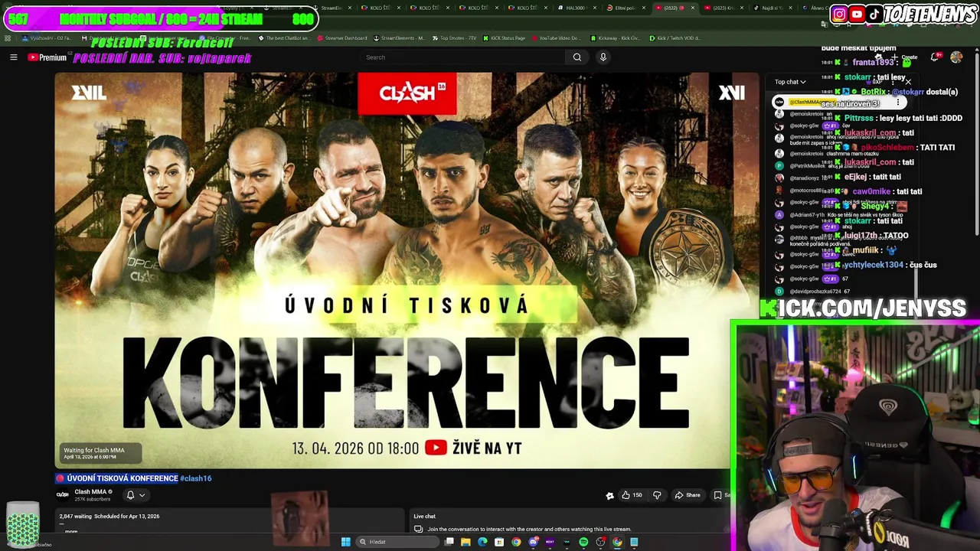Open Discord from the taskbar
This screenshot has width=980, height=551.
click(x=534, y=542)
